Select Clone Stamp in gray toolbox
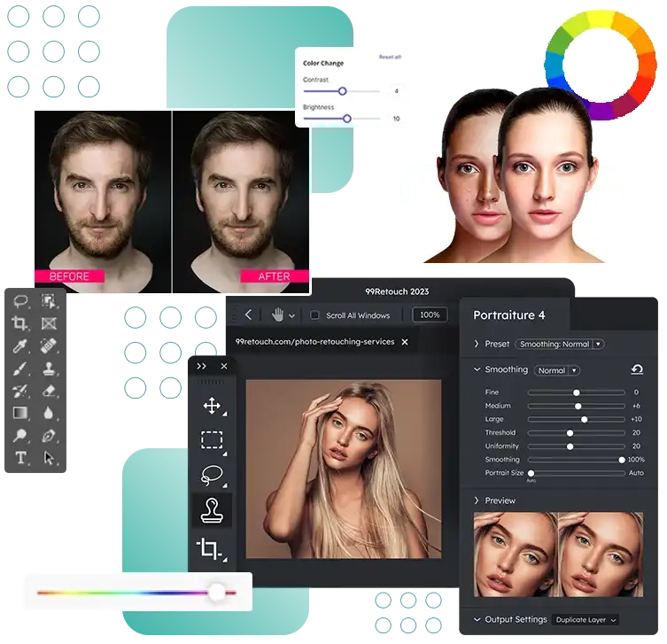667x644 pixels. point(50,369)
